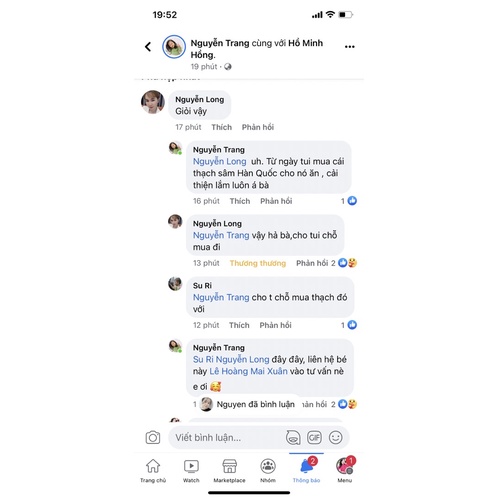Open the GIF picker in the comment bar
Screen dimensions: 499x499
tap(314, 437)
